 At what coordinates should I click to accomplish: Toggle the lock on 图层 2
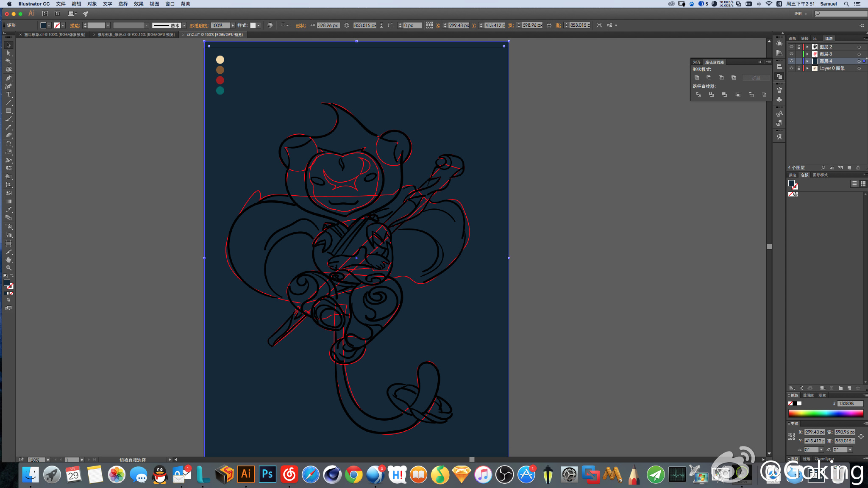click(x=798, y=47)
